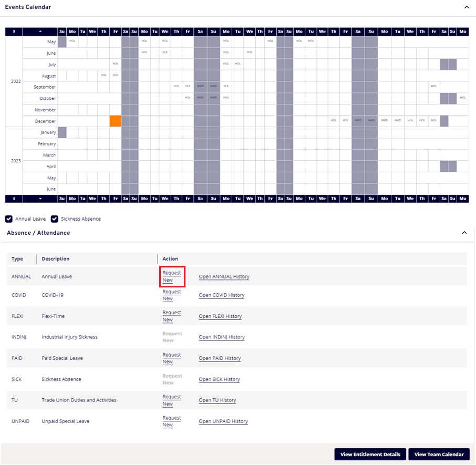Click the single down arrow below the months
Screen dimensions: 476x465
(40, 199)
